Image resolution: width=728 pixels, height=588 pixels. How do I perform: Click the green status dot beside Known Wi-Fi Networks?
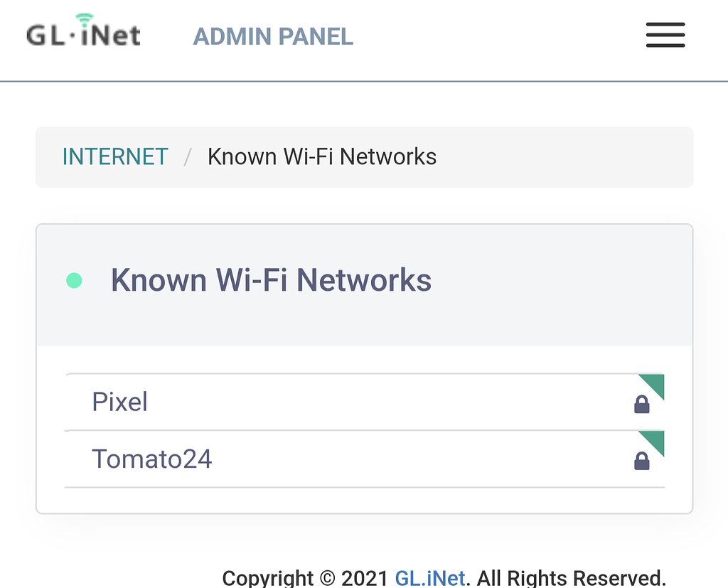73,281
